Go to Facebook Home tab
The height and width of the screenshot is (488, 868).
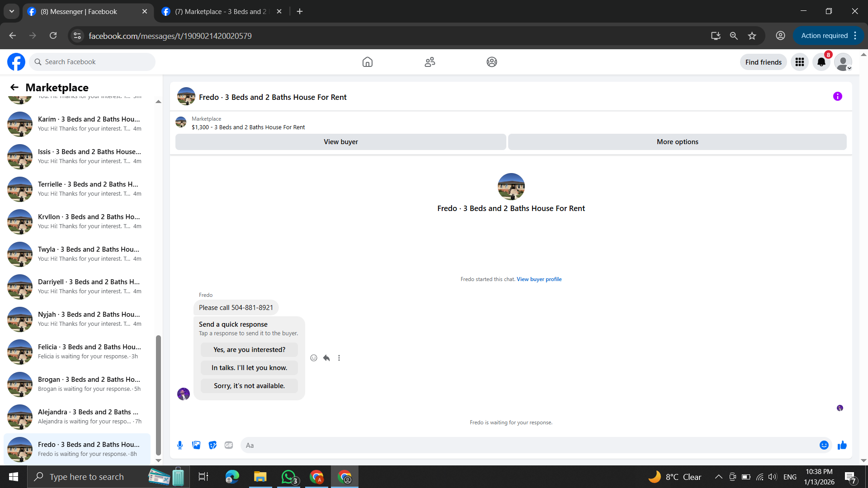pyautogui.click(x=367, y=62)
